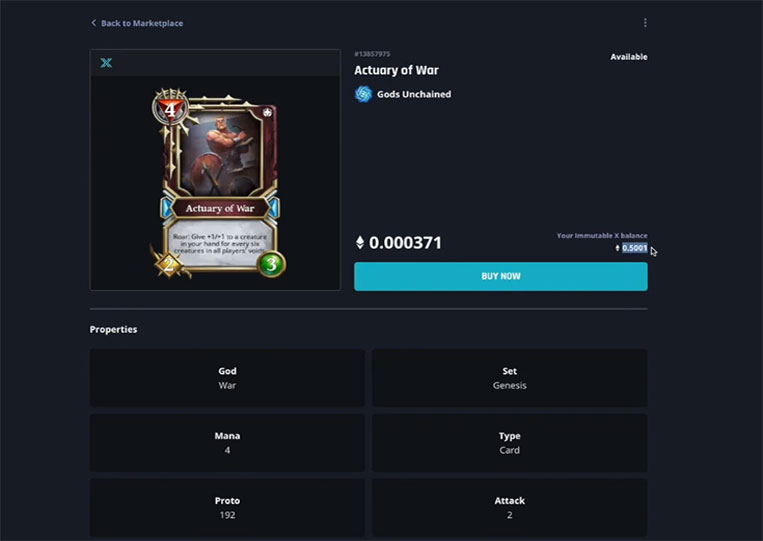Select the God War property tile

point(227,378)
